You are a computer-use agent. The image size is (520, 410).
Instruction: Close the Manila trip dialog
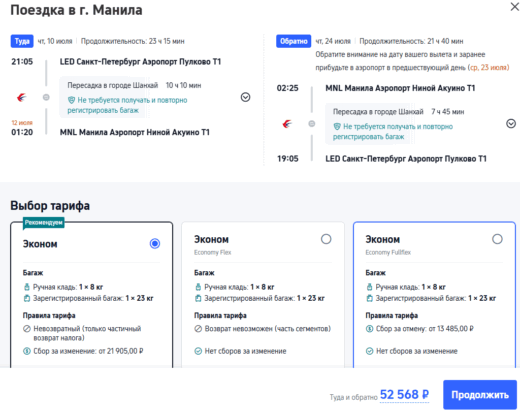coord(515,7)
